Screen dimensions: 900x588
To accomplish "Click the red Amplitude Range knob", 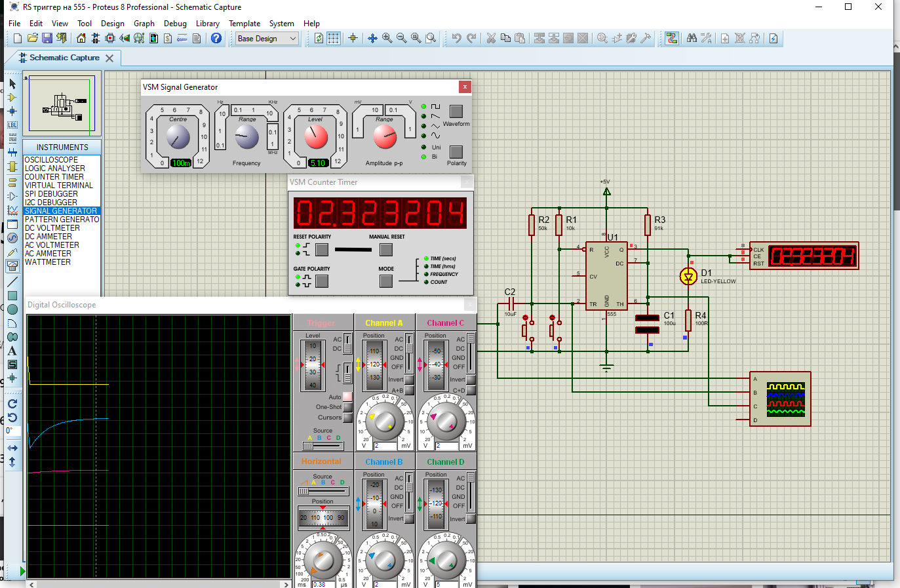I will click(385, 137).
